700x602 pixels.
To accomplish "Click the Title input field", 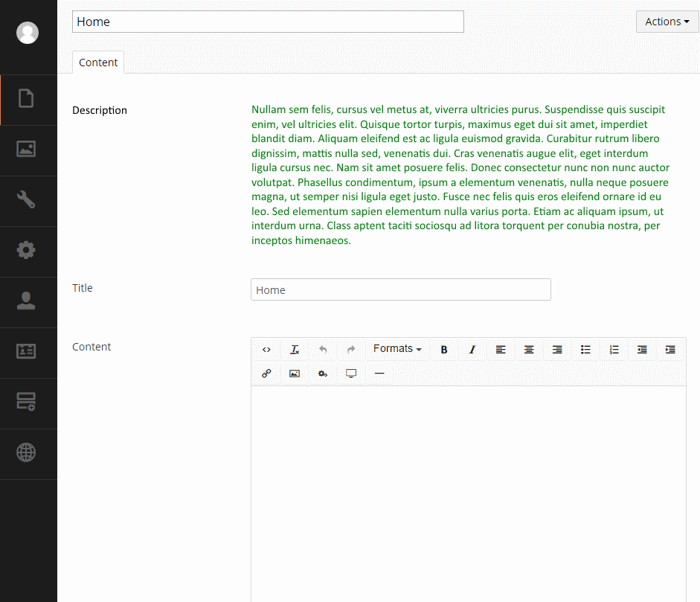I will pos(401,289).
